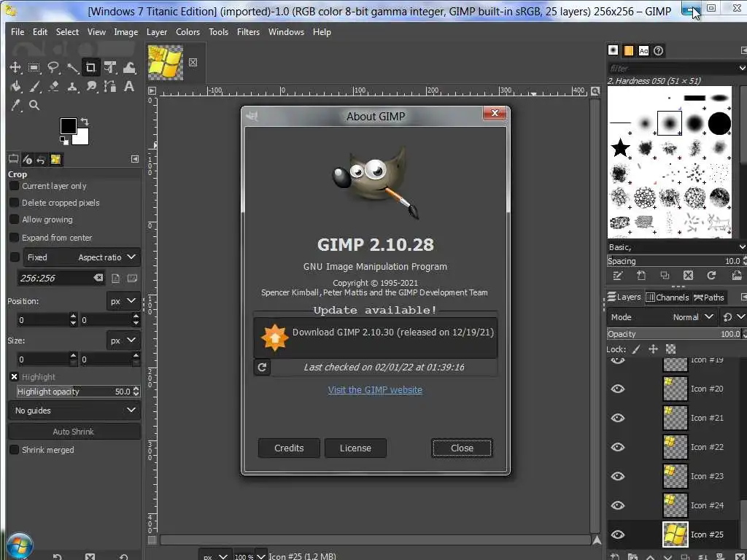
Task: Uncheck the Highlight checkbox
Action: (15, 377)
